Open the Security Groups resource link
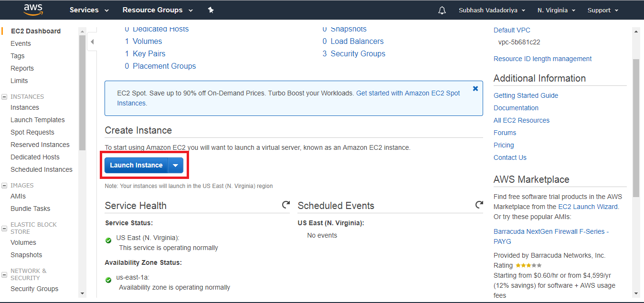Image resolution: width=644 pixels, height=303 pixels. point(358,54)
